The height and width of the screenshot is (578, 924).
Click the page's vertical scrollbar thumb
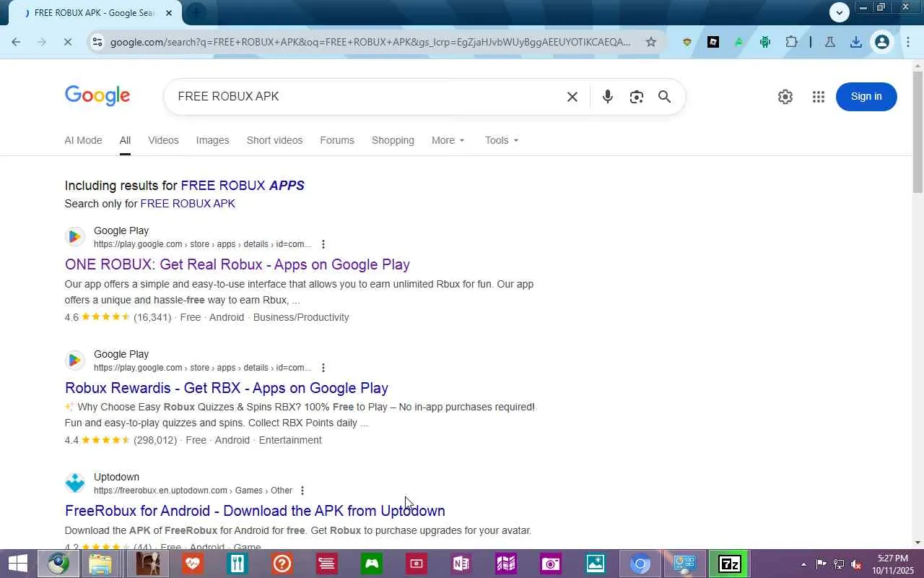pos(918,131)
